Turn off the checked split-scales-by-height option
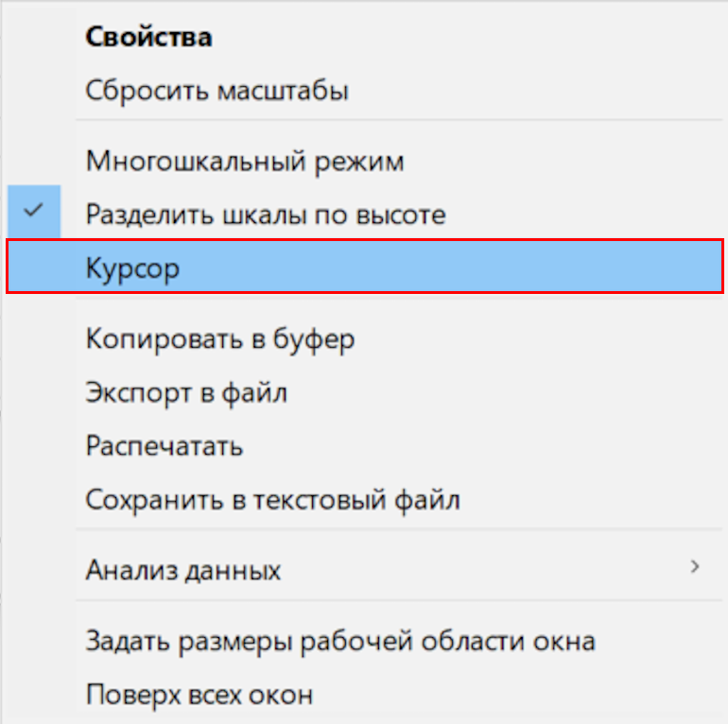This screenshot has width=728, height=724. (265, 215)
